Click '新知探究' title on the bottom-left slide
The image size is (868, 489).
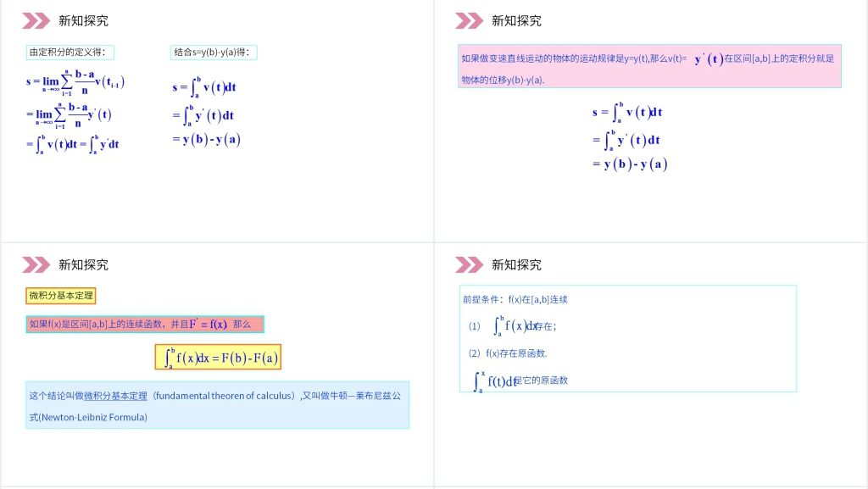click(x=83, y=264)
